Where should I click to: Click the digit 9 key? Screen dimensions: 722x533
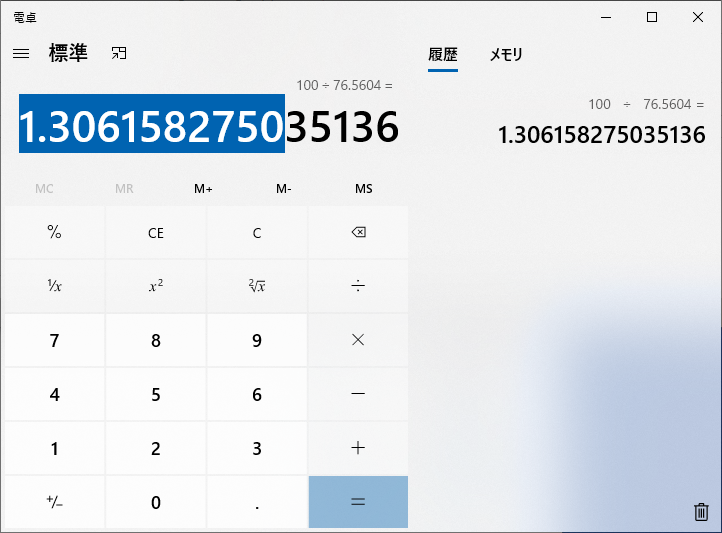coord(257,340)
